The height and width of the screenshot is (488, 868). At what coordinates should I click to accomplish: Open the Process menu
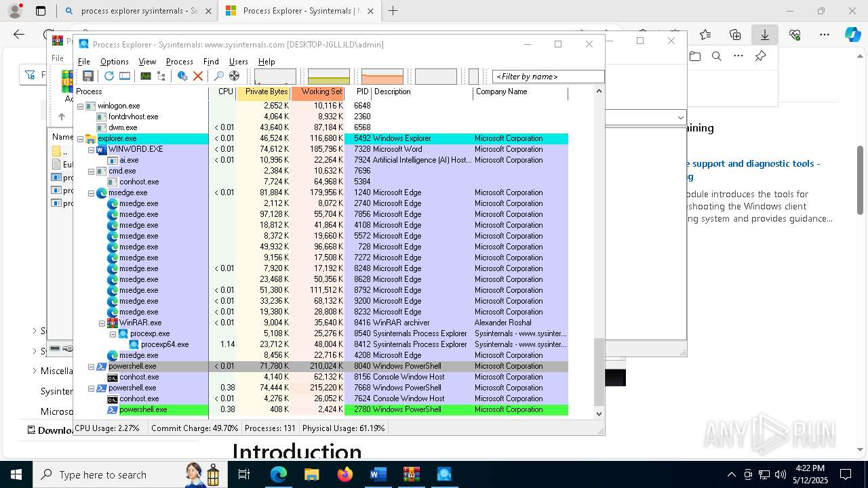[179, 62]
